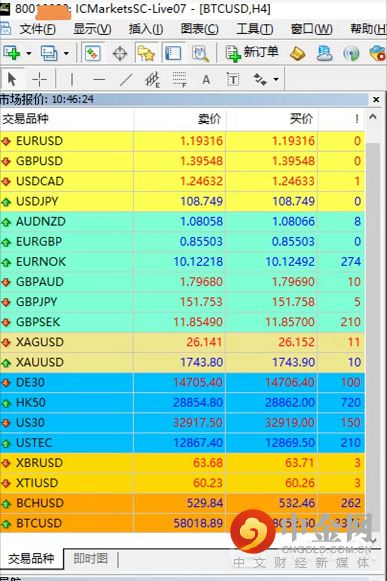Image resolution: width=387 pixels, height=581 pixels.
Task: Open the MetaEditor yellow book icon
Action: tap(297, 54)
